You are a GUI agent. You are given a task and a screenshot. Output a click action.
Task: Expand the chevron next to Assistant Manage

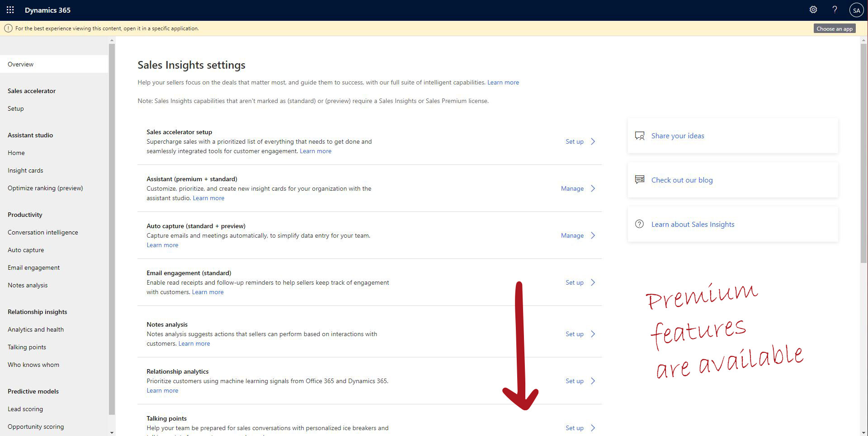click(593, 188)
